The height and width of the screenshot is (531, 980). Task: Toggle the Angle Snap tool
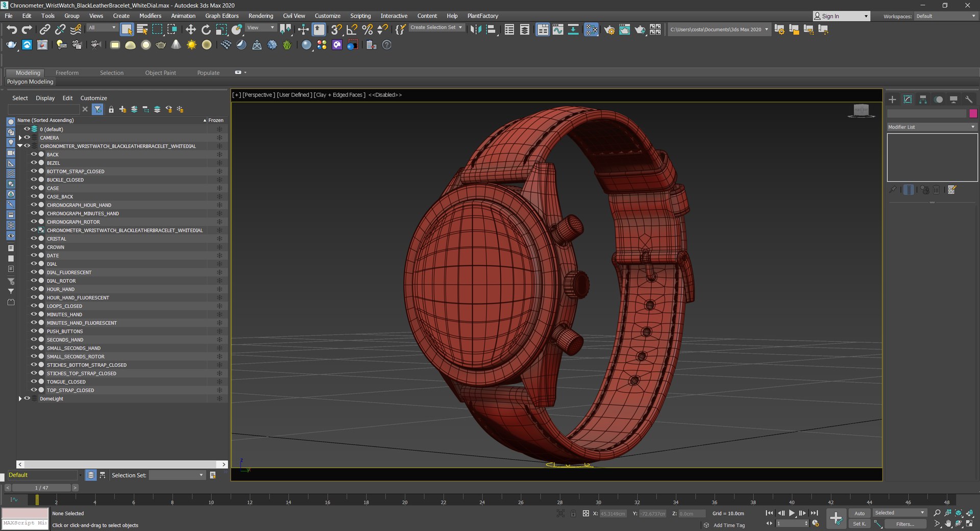pyautogui.click(x=352, y=30)
